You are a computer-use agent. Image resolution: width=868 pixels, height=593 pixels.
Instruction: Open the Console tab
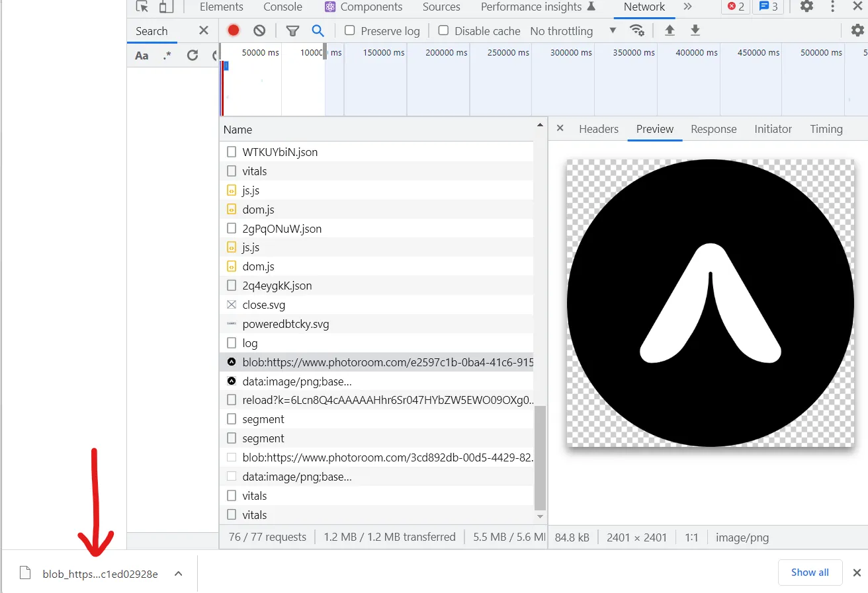[282, 7]
